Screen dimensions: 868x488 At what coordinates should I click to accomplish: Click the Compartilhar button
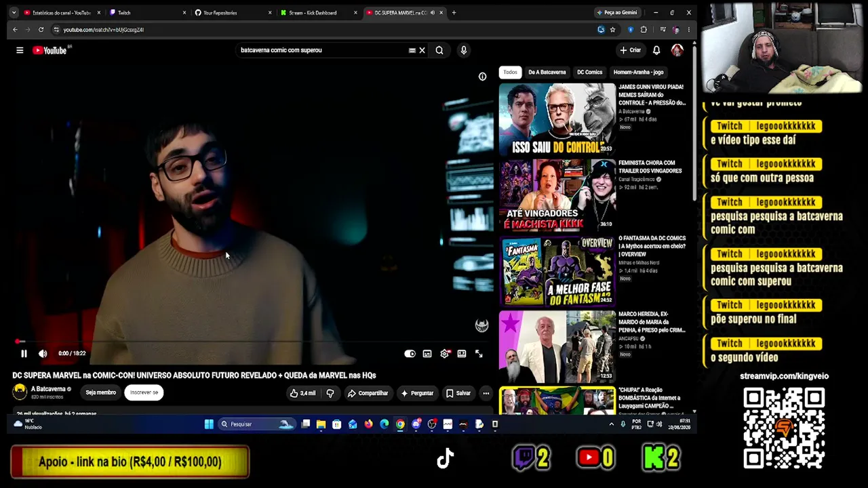coord(368,393)
